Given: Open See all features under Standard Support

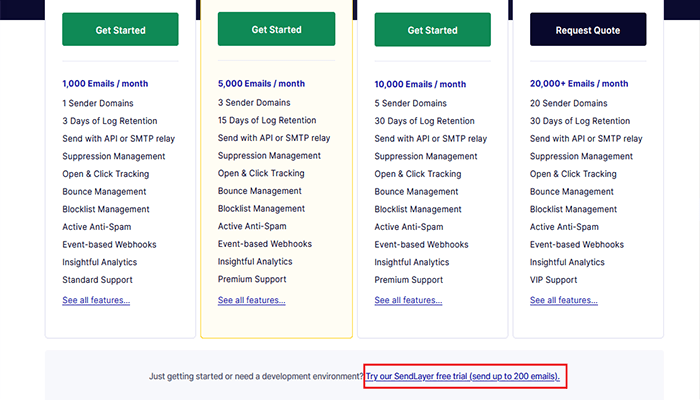Looking at the screenshot, I should 96,300.
